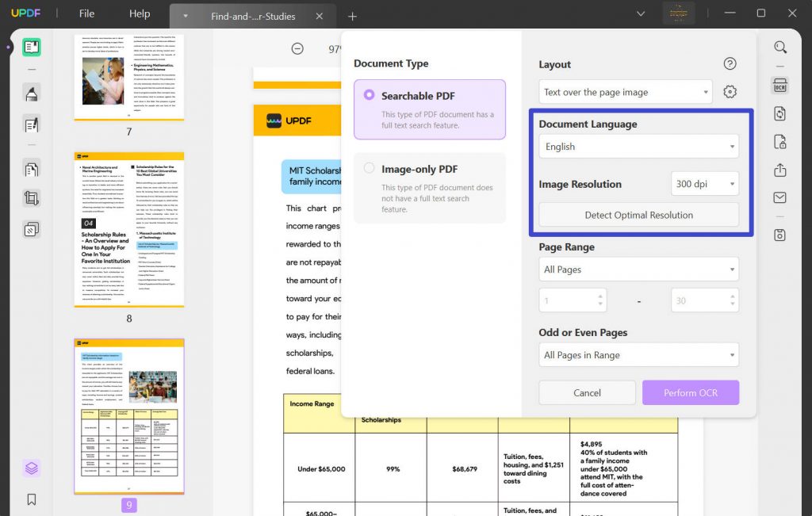Click Detect Optimal Resolution
This screenshot has height=516, width=812.
(x=638, y=214)
